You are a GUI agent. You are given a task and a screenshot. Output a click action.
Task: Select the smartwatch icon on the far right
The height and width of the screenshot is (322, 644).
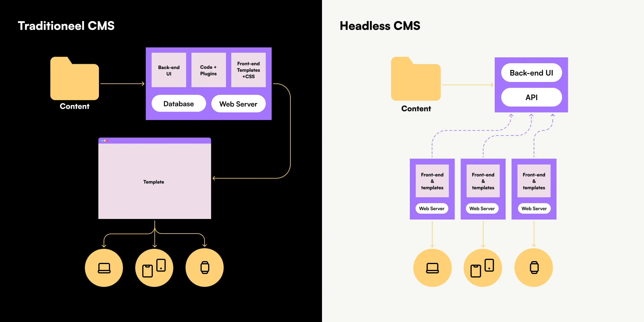(x=533, y=267)
